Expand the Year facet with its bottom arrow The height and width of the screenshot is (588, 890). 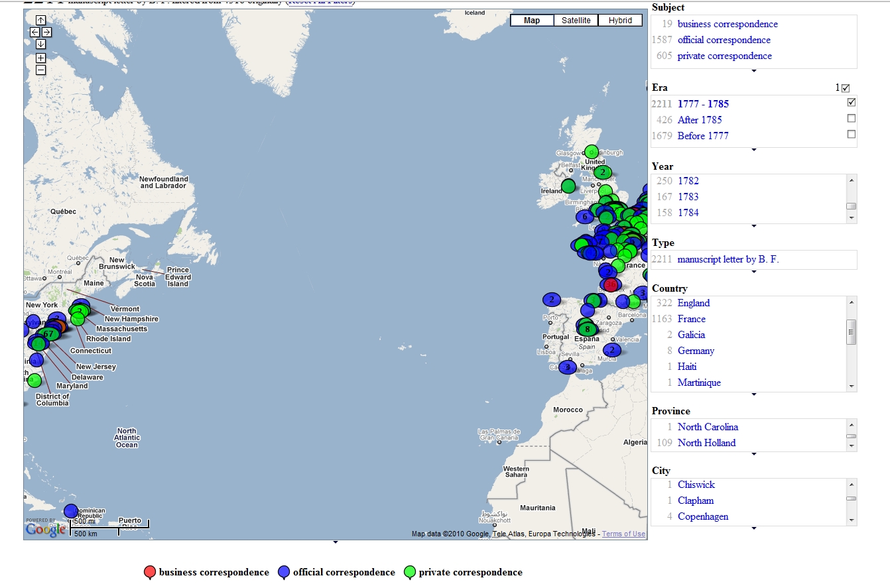(754, 226)
